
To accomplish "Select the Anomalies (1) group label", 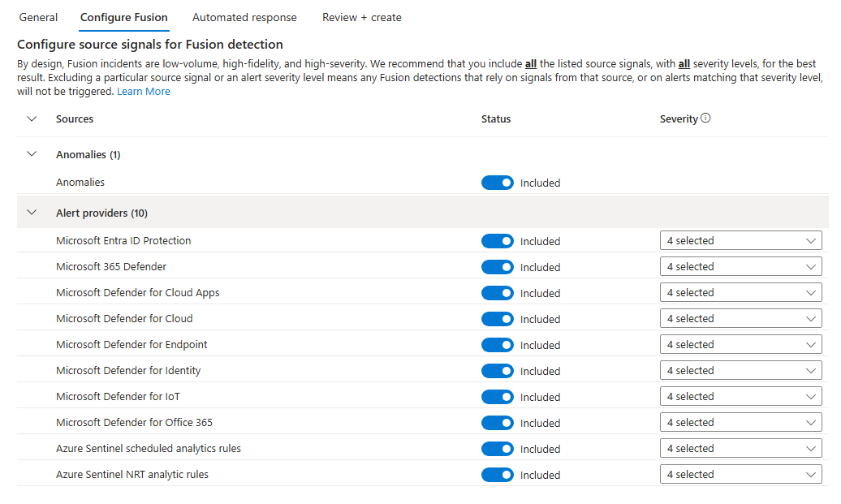I will [x=88, y=154].
